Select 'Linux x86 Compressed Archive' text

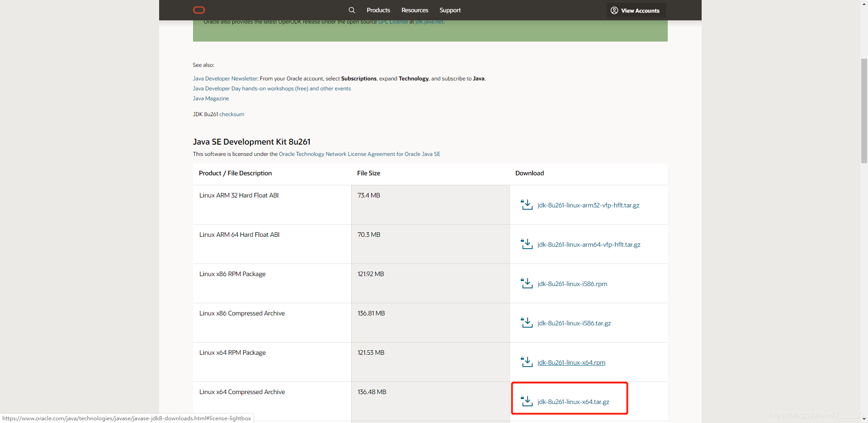click(x=242, y=313)
